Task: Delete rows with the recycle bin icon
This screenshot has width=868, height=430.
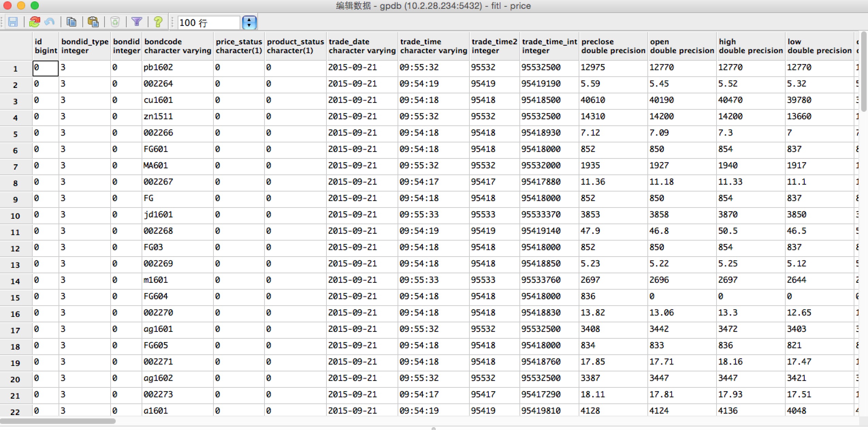Action: point(115,22)
